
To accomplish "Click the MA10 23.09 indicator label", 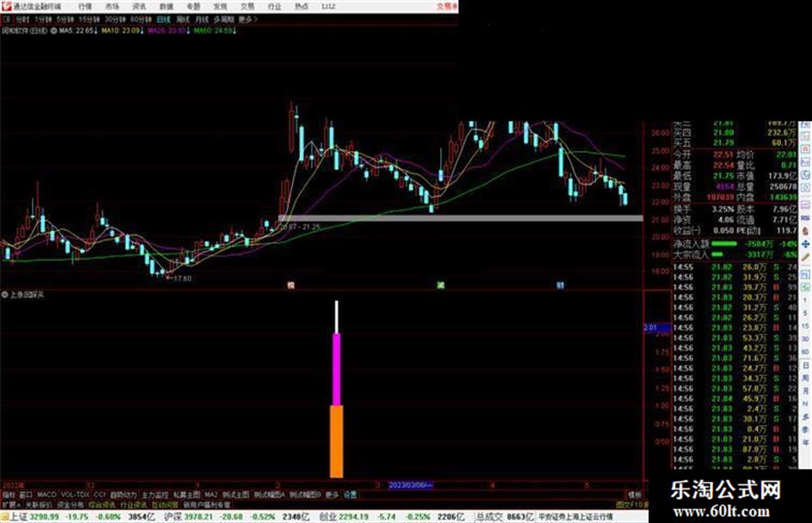I will [123, 31].
